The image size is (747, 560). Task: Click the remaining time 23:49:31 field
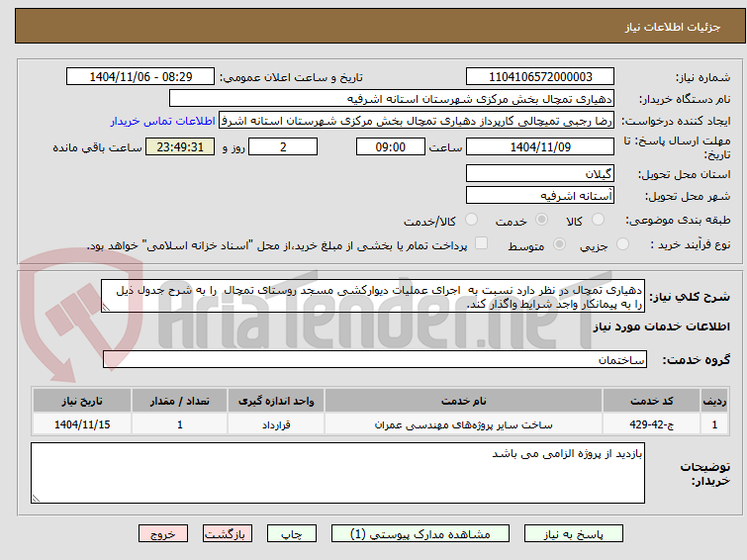(x=180, y=146)
